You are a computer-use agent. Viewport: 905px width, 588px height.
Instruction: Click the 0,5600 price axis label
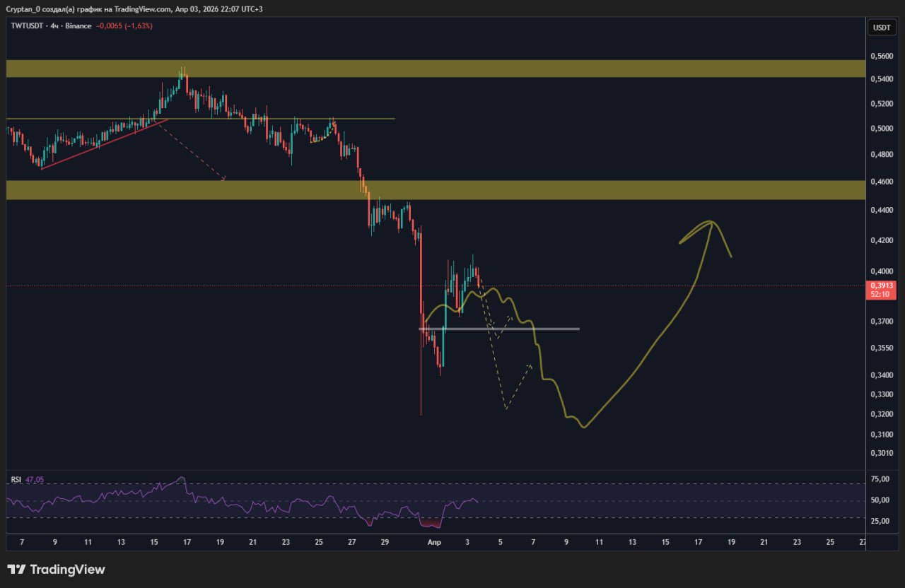881,56
